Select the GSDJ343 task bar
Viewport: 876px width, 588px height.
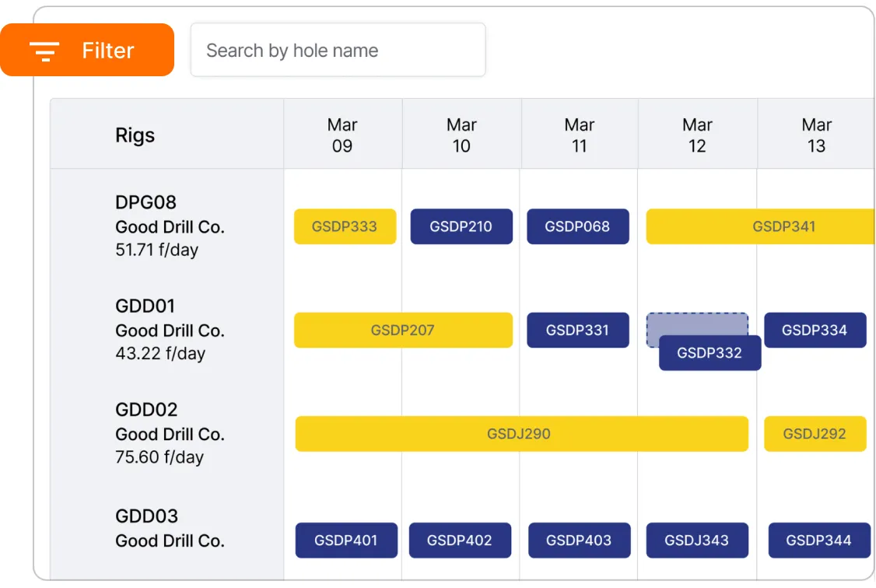click(697, 540)
